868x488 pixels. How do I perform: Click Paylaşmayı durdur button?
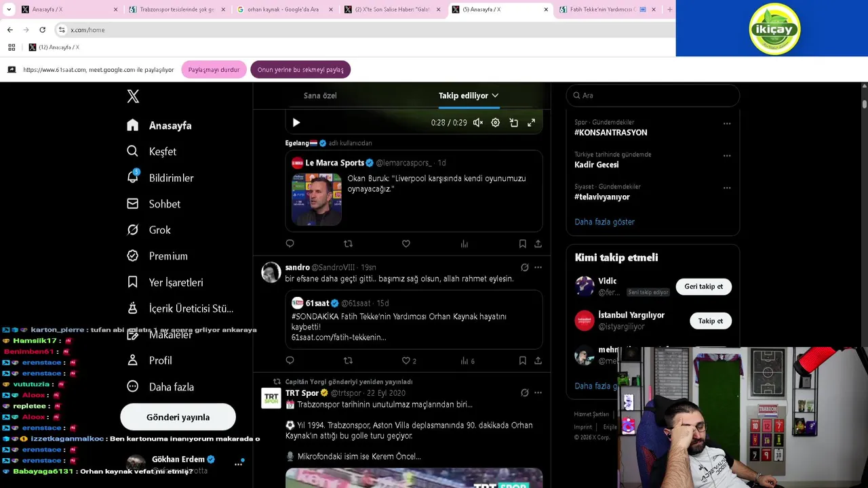point(214,70)
